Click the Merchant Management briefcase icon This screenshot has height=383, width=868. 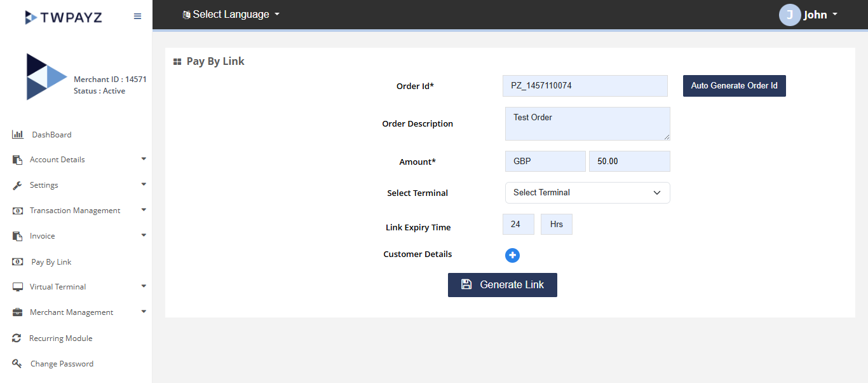click(x=17, y=312)
